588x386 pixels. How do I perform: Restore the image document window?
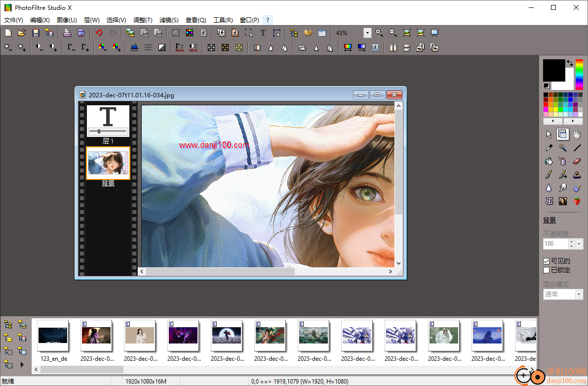click(377, 95)
